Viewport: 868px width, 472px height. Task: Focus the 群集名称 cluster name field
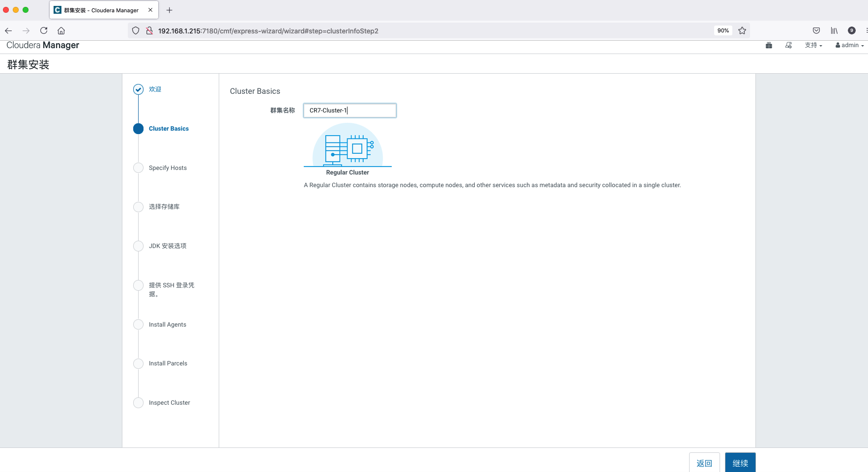350,111
